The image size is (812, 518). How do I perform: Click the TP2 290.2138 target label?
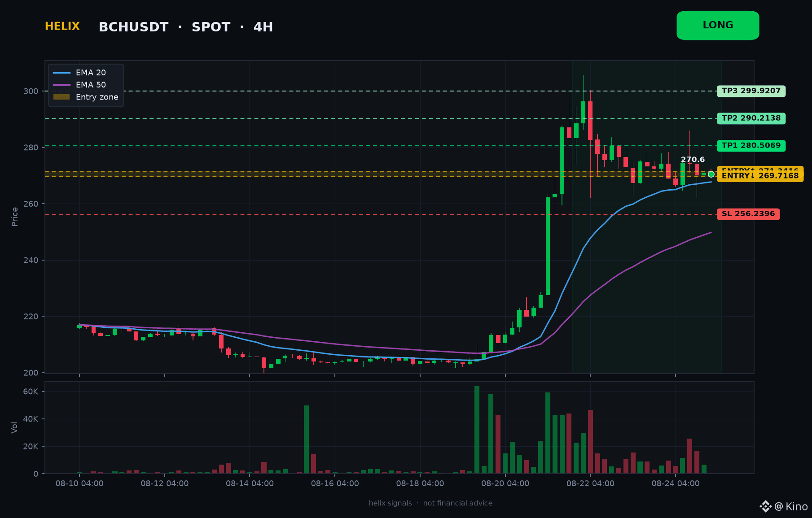pyautogui.click(x=751, y=118)
